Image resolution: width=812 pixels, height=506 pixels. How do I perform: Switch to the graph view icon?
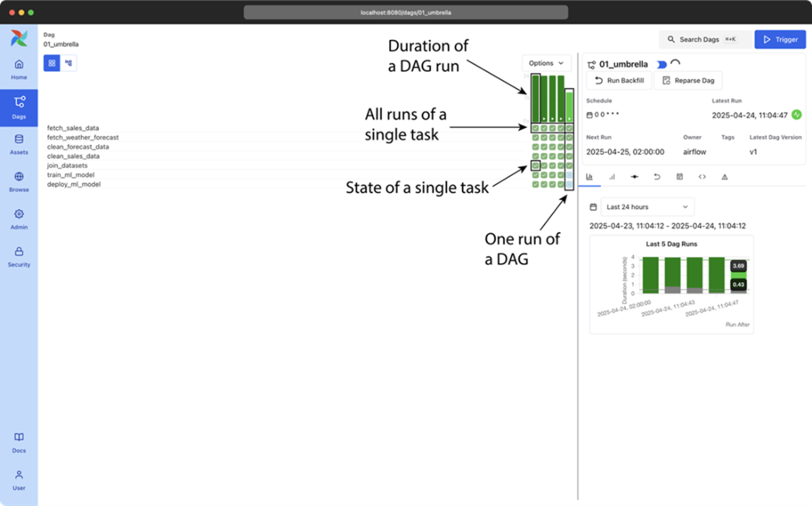(x=68, y=63)
